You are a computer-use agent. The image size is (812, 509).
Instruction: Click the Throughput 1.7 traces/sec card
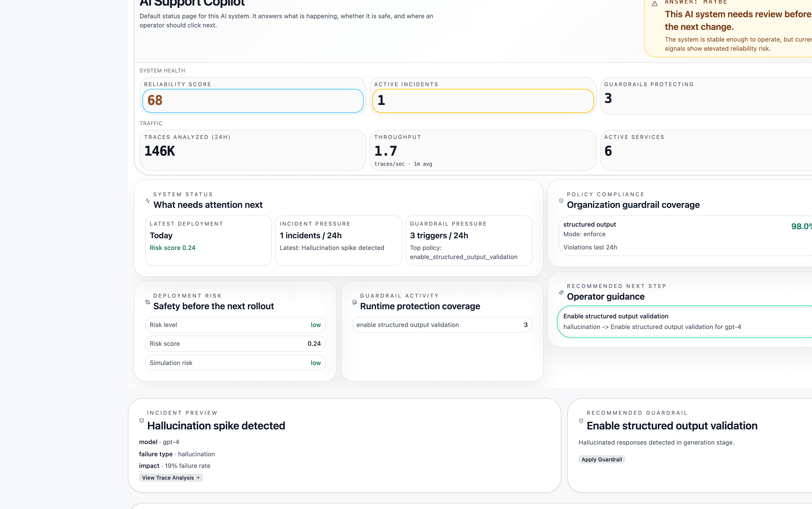click(482, 150)
